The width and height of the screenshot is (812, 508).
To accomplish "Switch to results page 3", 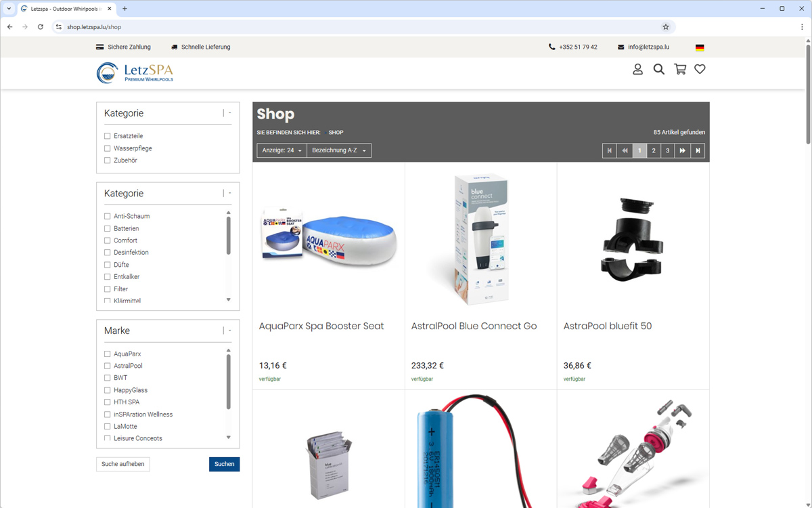I will [668, 150].
